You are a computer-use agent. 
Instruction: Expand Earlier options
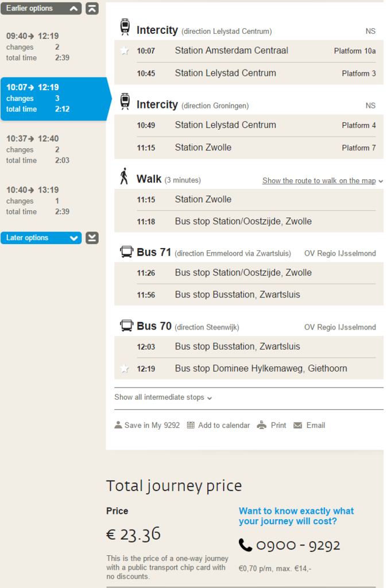point(41,9)
